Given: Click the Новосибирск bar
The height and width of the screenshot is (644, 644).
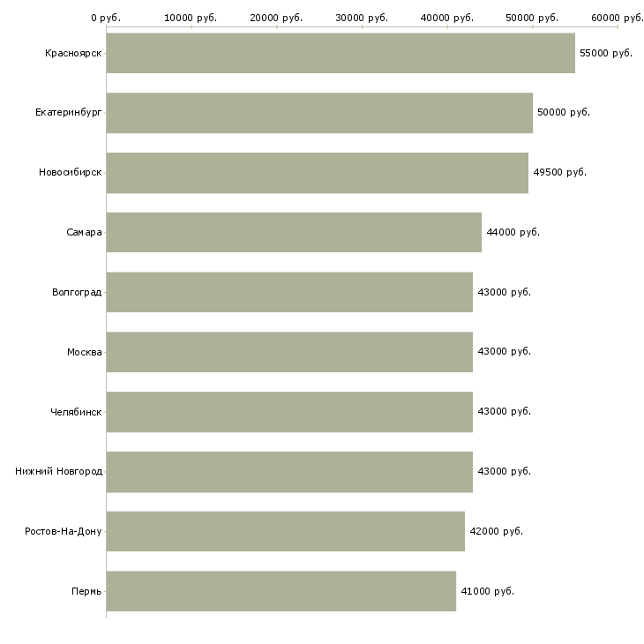Looking at the screenshot, I should pyautogui.click(x=318, y=173).
